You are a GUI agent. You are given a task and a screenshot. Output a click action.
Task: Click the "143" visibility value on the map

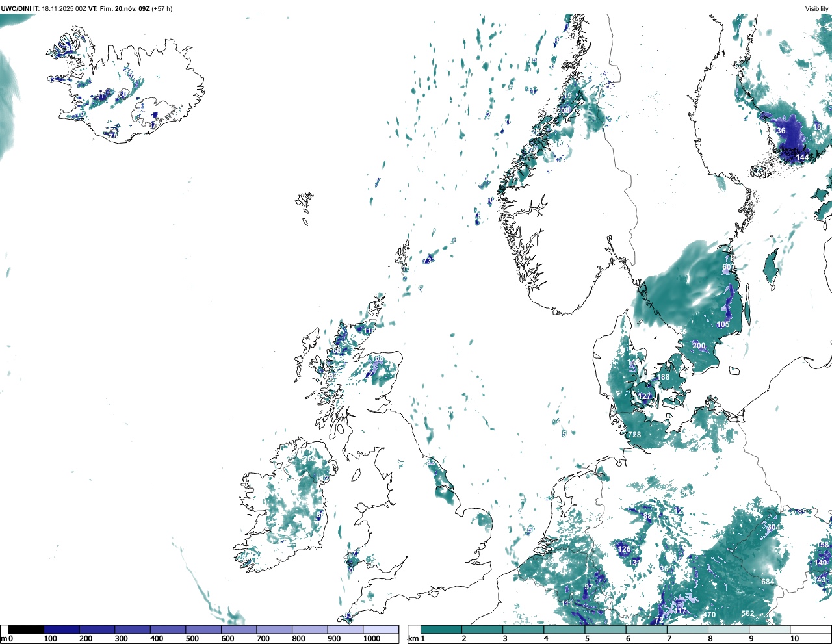[x=820, y=580]
